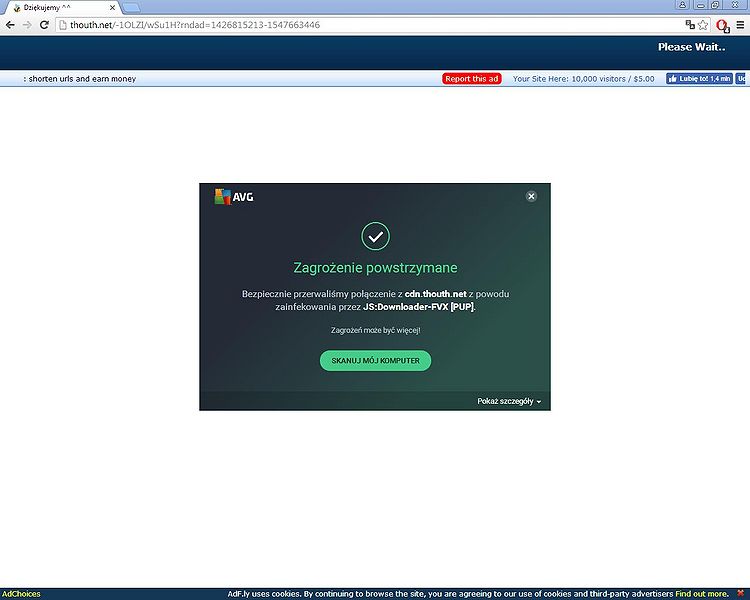Restore down the browser window
This screenshot has height=600, width=750.
pos(716,5)
